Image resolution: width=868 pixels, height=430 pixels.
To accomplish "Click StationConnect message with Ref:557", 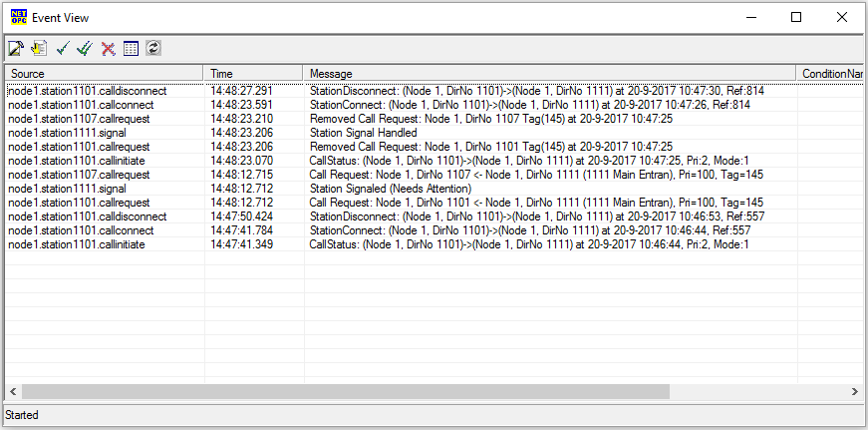I will [x=530, y=230].
